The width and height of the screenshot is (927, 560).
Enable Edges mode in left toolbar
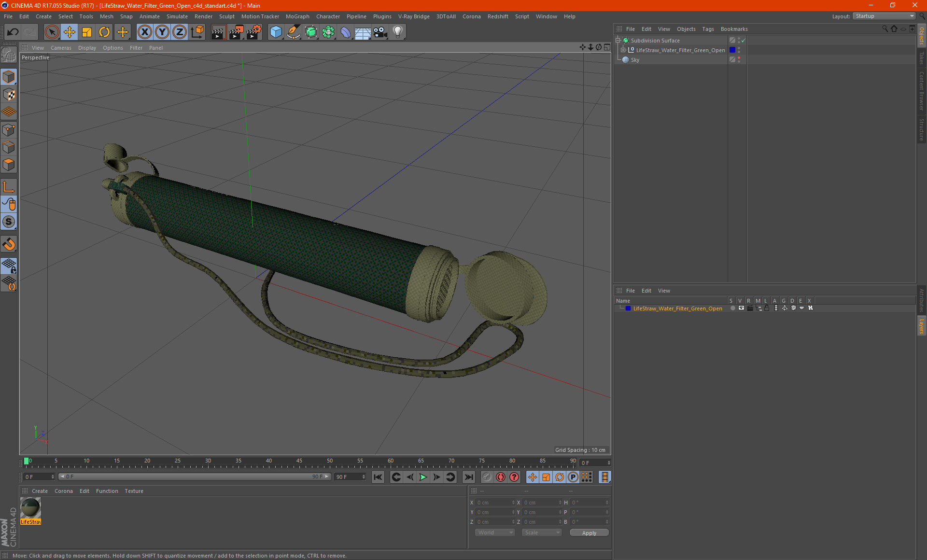click(9, 147)
